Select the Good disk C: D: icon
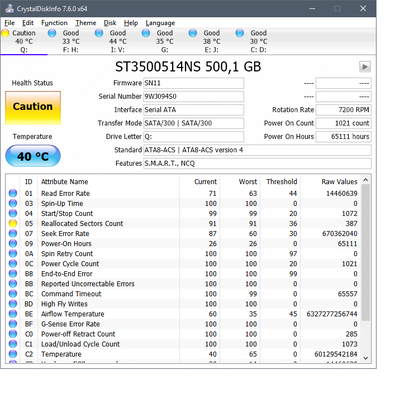Image resolution: width=400 pixels, height=399 pixels. [240, 33]
